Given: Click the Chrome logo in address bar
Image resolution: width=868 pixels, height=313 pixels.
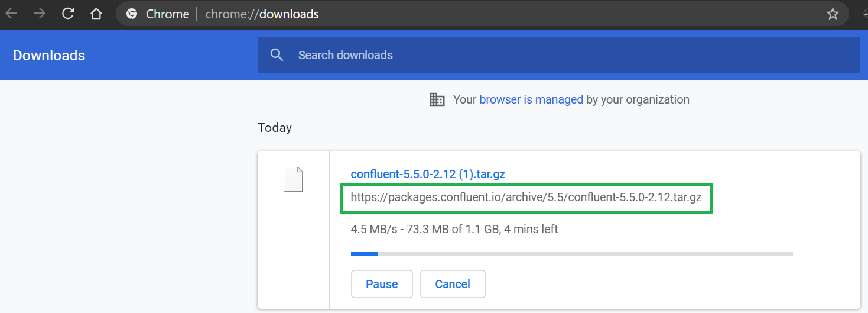Looking at the screenshot, I should point(132,14).
